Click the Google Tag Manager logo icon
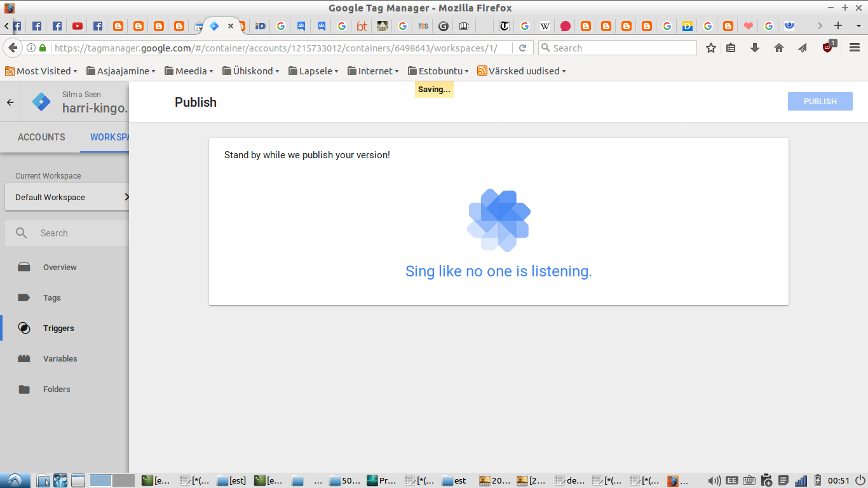Viewport: 868px width, 488px height. (x=41, y=102)
